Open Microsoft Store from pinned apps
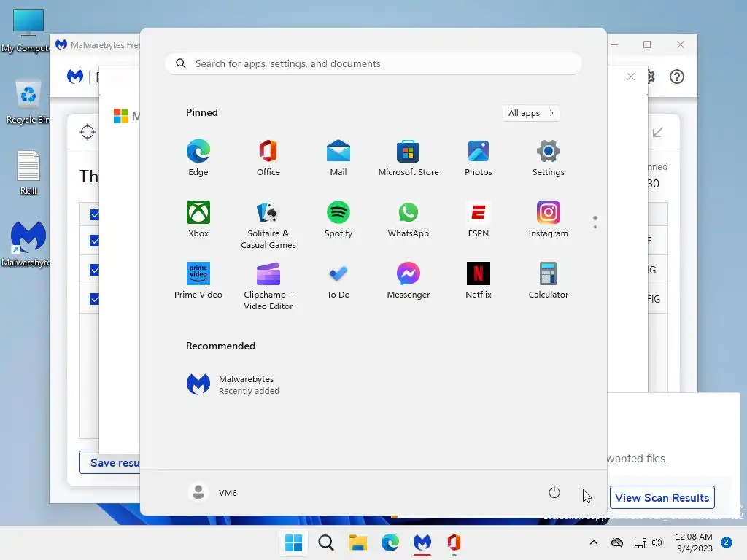 click(x=409, y=158)
